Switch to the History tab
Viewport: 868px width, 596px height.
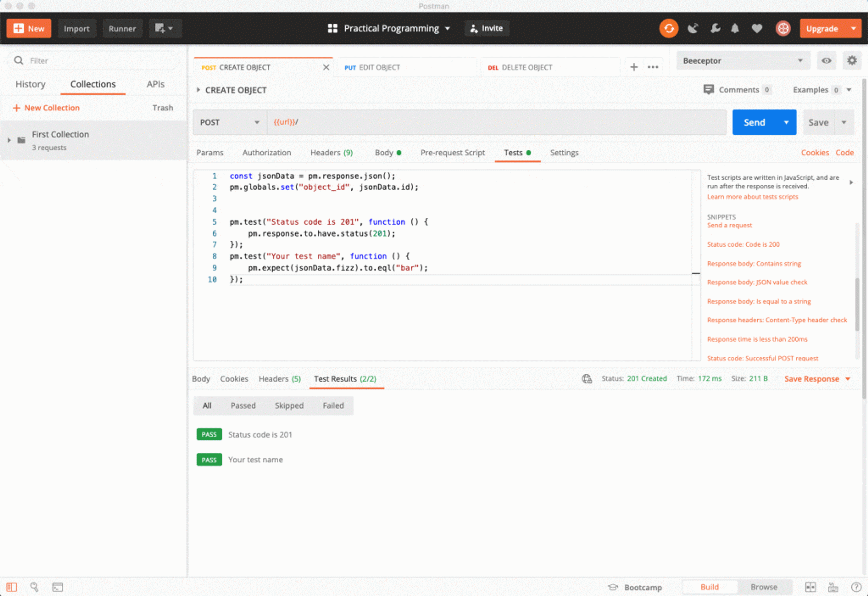coord(30,84)
